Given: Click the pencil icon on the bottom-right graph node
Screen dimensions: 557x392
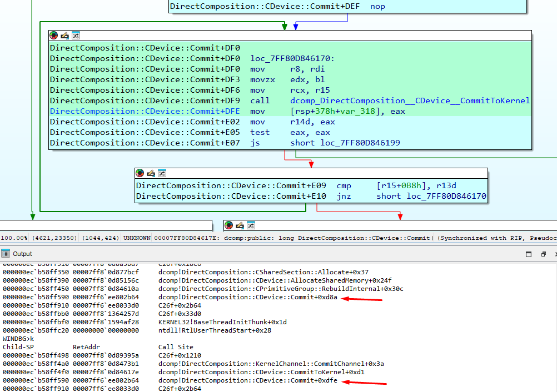Looking at the screenshot, I should point(240,225).
